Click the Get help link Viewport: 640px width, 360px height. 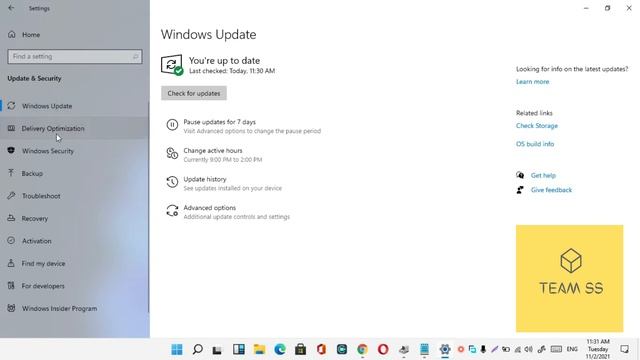pyautogui.click(x=543, y=175)
